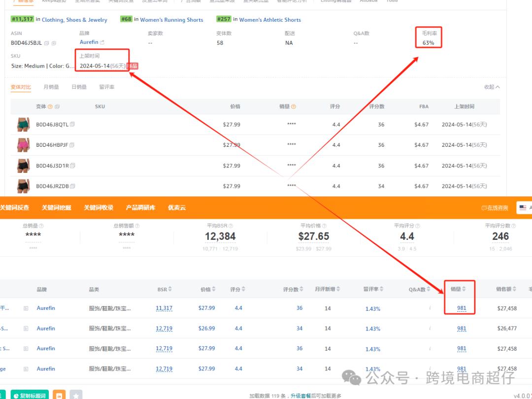The height and width of the screenshot is (399, 532).
Task: Open Aurefin brand external link icon
Action: (102, 42)
